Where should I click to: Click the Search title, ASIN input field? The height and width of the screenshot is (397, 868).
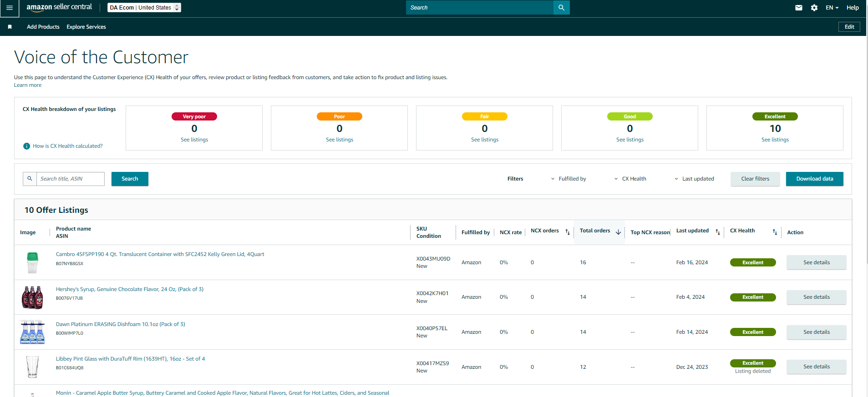point(71,179)
